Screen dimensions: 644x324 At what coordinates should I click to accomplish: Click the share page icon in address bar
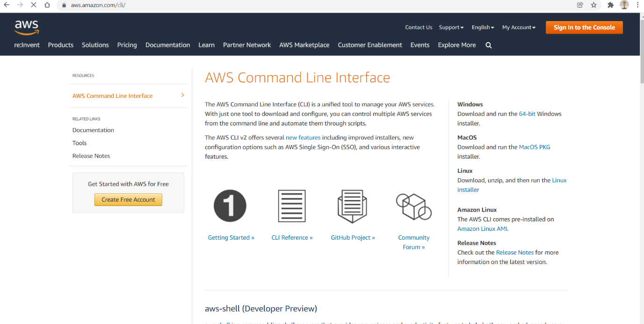click(x=580, y=5)
